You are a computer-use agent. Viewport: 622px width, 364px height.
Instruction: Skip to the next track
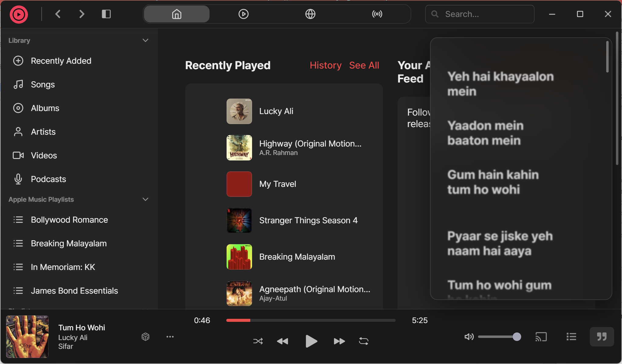coord(339,341)
